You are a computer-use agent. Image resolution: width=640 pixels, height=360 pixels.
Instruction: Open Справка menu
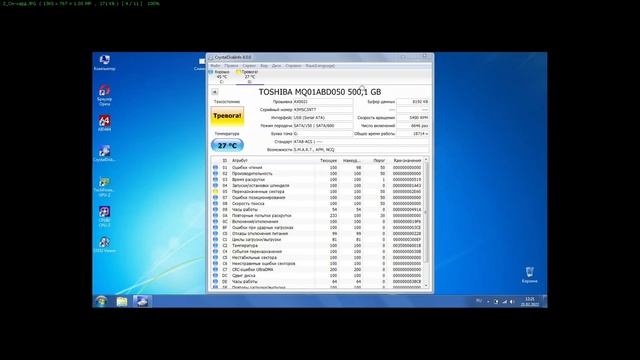293,66
